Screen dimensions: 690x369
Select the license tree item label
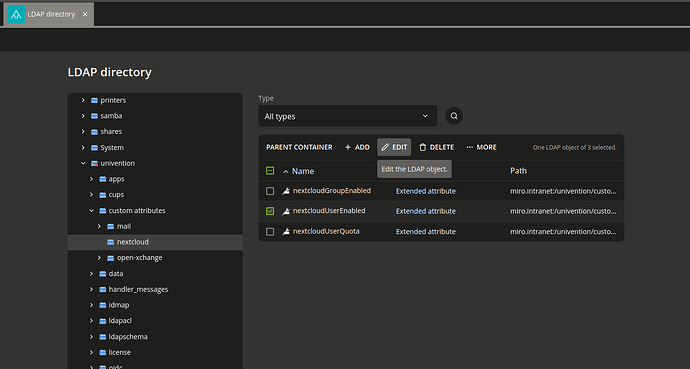(x=120, y=352)
